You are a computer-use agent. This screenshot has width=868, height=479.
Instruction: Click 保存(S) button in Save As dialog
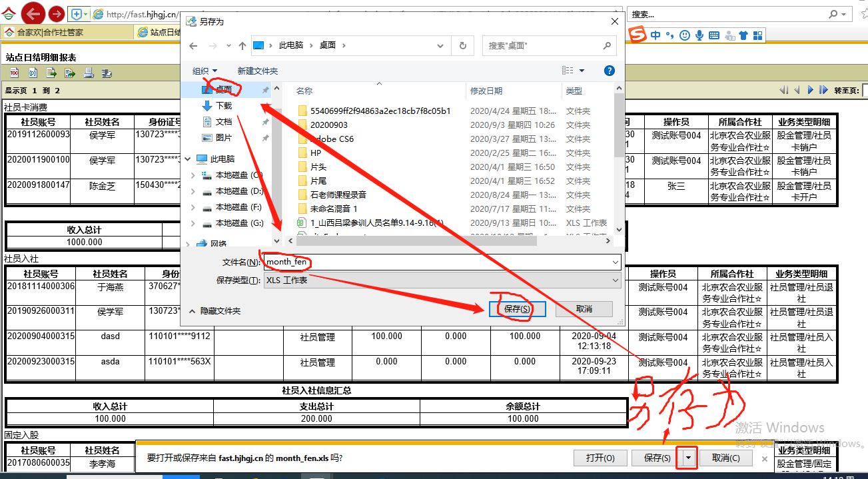click(518, 309)
